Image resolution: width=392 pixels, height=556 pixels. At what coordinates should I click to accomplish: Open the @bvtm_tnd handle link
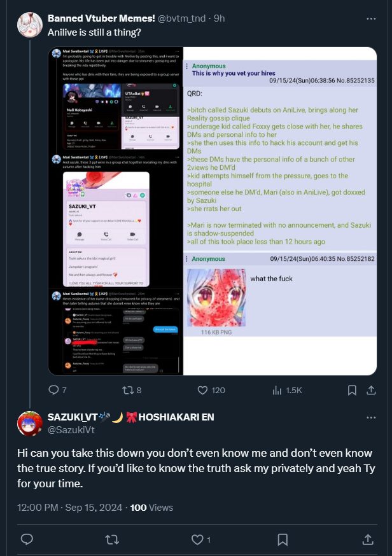click(181, 18)
